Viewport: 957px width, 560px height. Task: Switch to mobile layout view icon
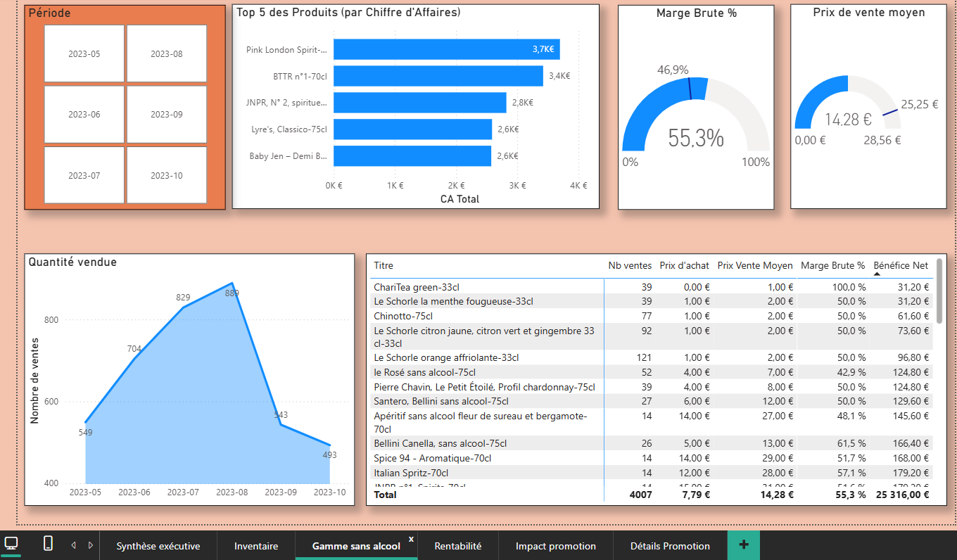(x=48, y=544)
